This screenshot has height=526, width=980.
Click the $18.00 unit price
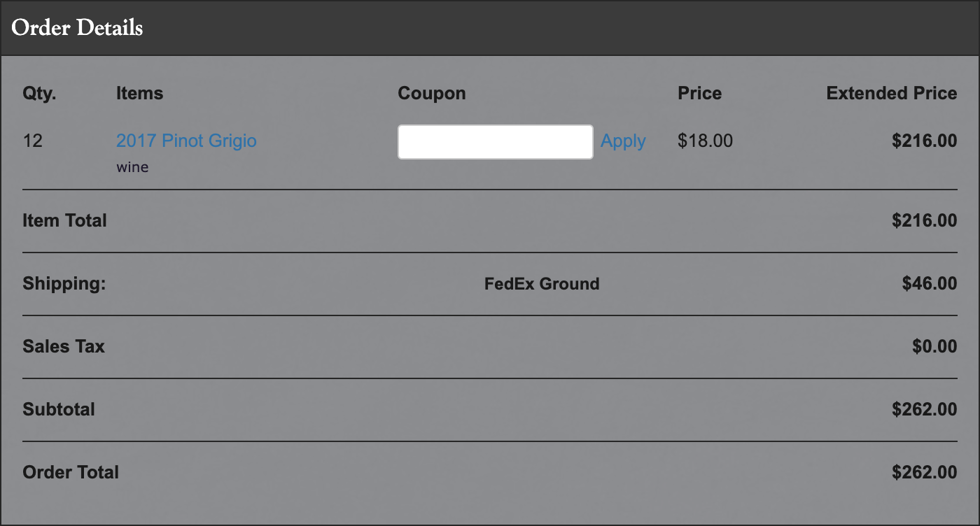pos(706,141)
